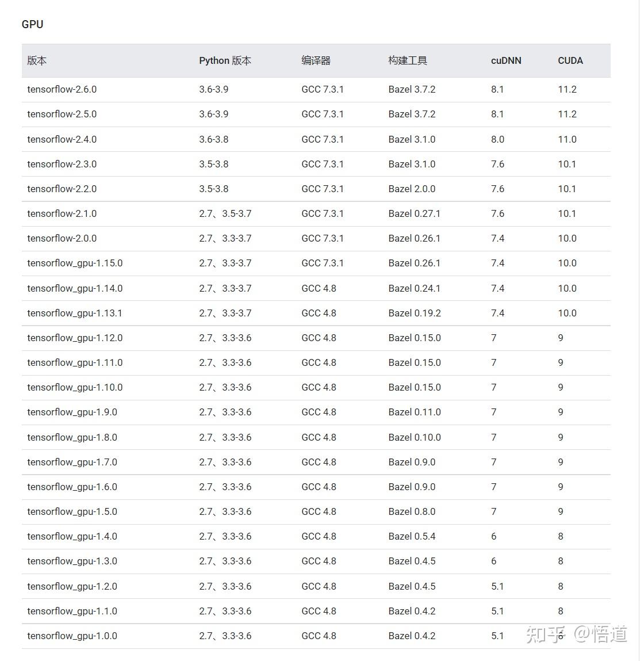The height and width of the screenshot is (661, 644).
Task: Select CUDA 10.0 in tensorflow_gpu-1.13.1 row
Action: [x=567, y=313]
